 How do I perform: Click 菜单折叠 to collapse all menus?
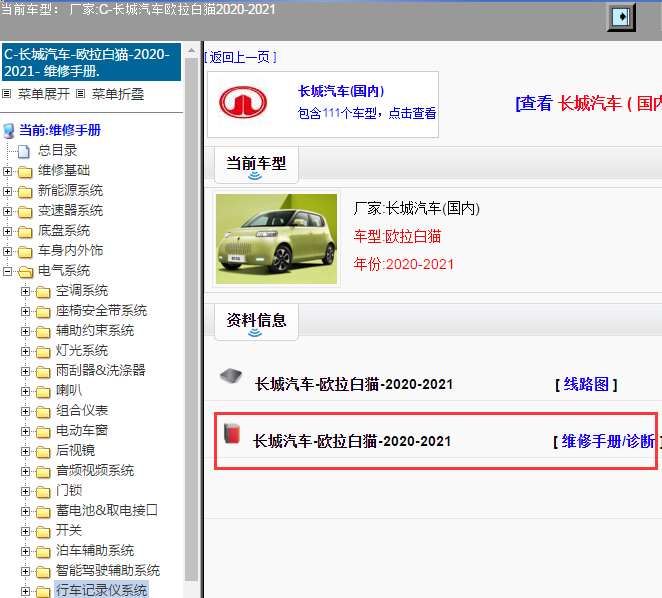point(118,94)
